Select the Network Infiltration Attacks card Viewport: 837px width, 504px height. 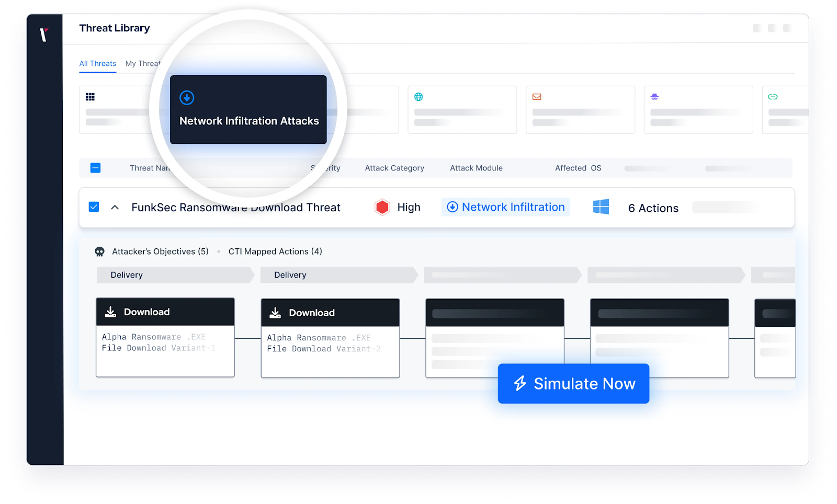click(x=248, y=110)
